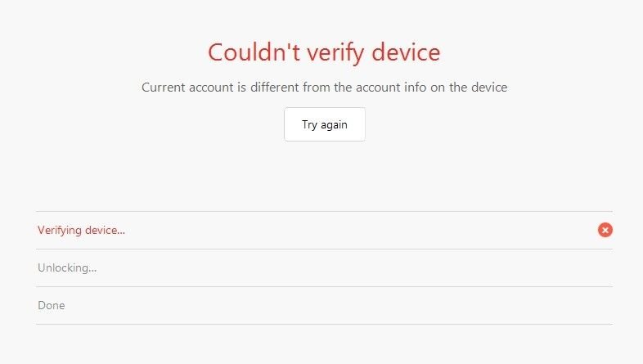This screenshot has width=643, height=364.
Task: Click the red X error icon
Action: coord(605,230)
